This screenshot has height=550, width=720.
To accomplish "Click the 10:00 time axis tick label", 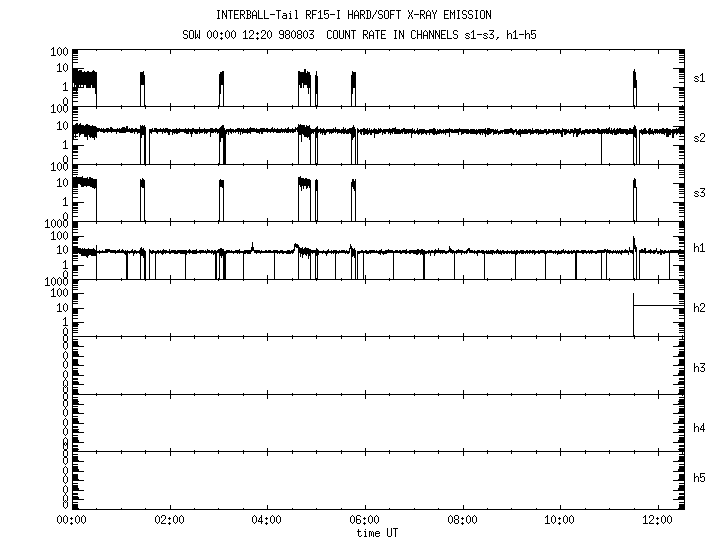I will click(x=560, y=520).
